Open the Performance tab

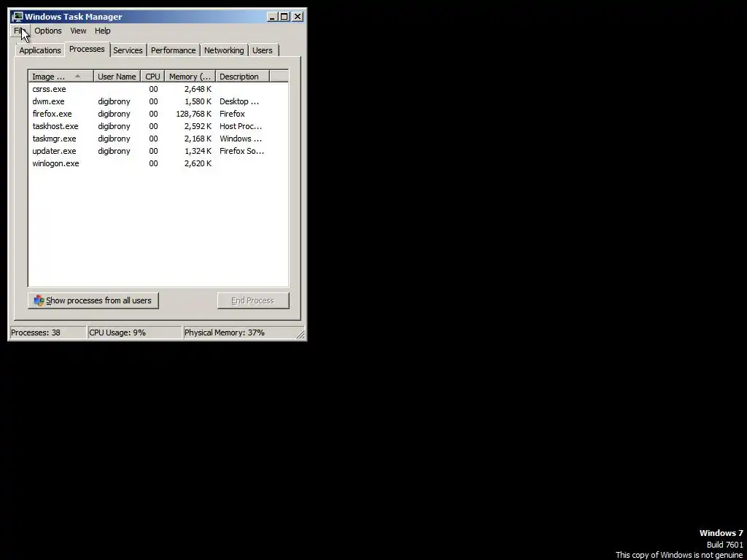pyautogui.click(x=174, y=50)
